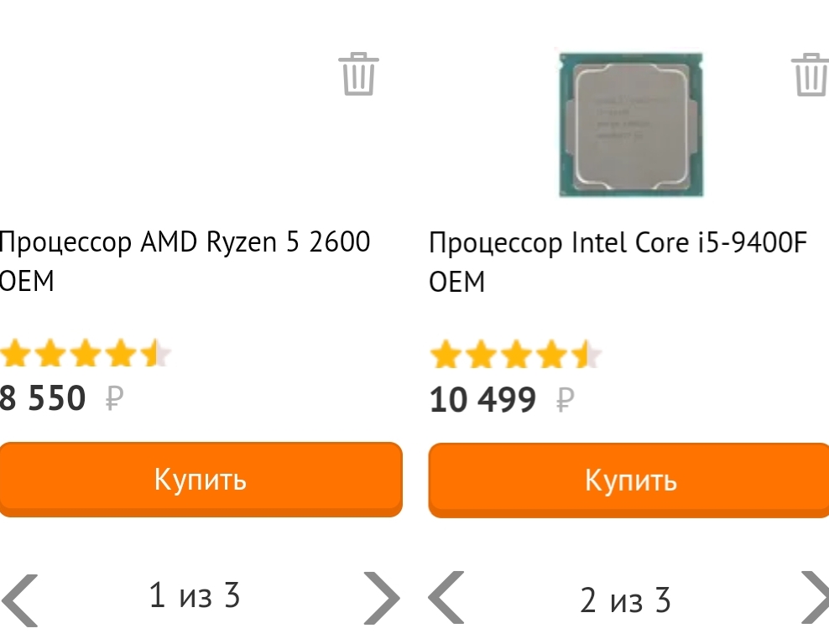Image resolution: width=829 pixels, height=644 pixels.
Task: Click the ruble symbol next to 10 499
Action: point(566,400)
